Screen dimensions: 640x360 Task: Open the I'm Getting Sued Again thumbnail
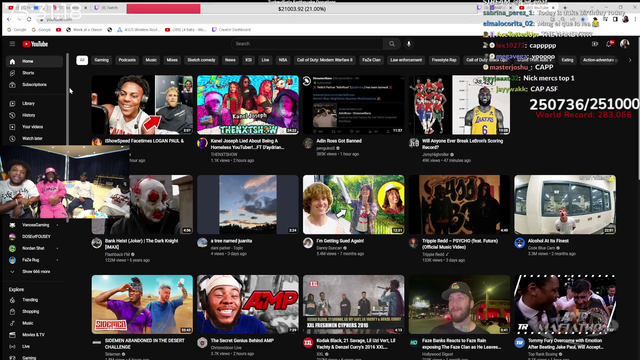tap(353, 204)
